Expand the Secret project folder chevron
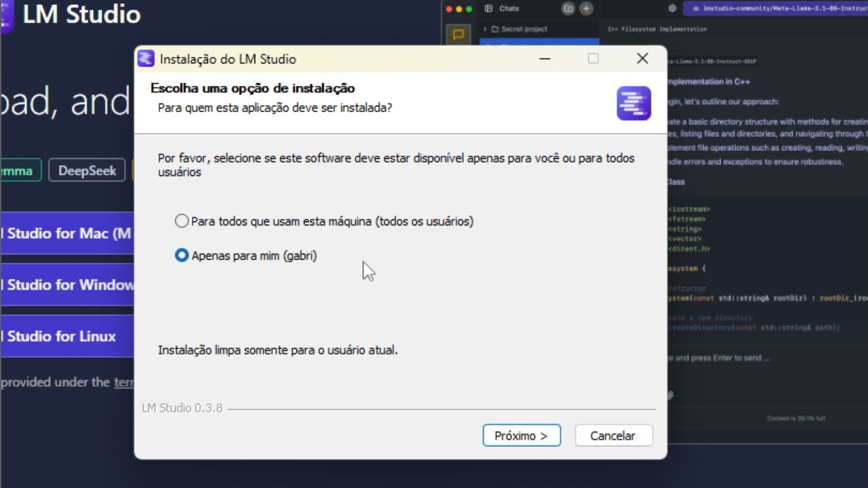This screenshot has height=488, width=868. pos(485,29)
